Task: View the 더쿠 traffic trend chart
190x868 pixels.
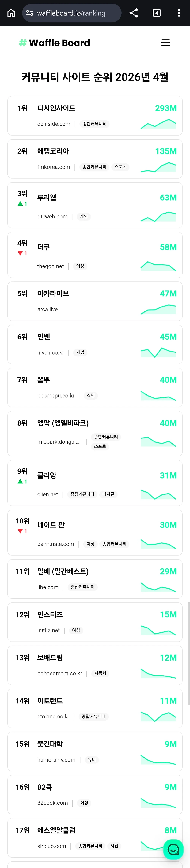Action: click(x=158, y=266)
